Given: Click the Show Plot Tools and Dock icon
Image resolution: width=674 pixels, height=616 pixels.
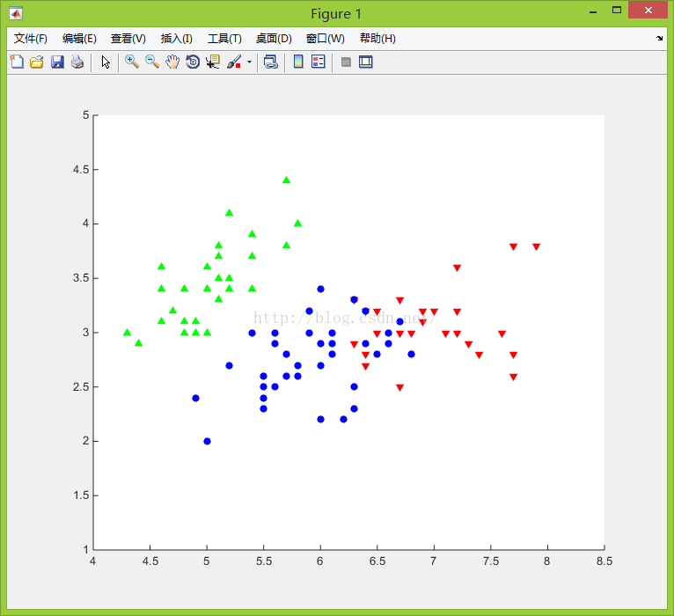Looking at the screenshot, I should (x=366, y=62).
